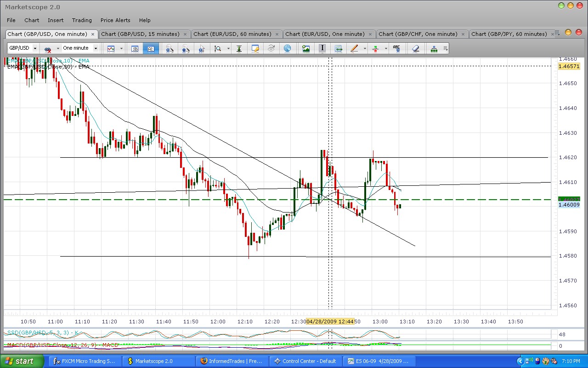Open Control Center - Default taskbar button
Screen dimensions: 588x368
click(x=306, y=361)
